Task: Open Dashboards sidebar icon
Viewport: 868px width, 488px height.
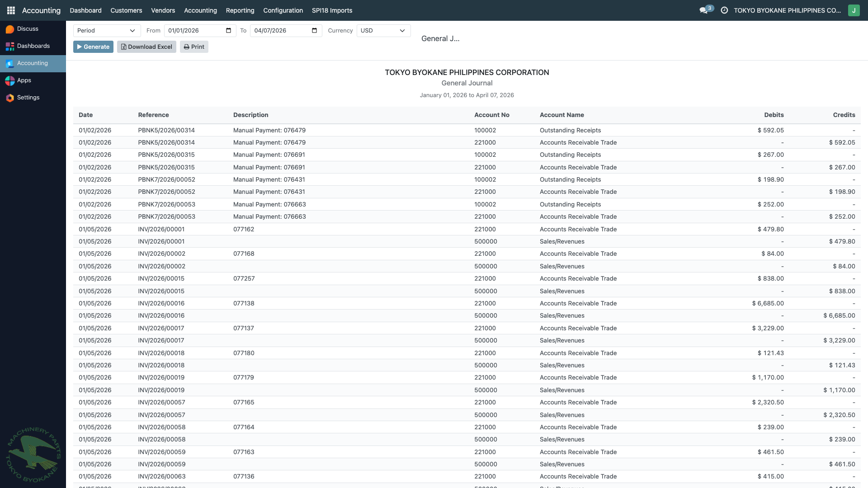Action: tap(10, 46)
